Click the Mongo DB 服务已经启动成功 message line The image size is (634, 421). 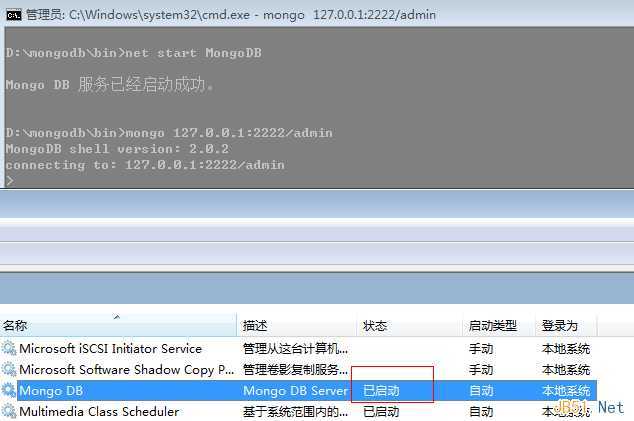pyautogui.click(x=110, y=85)
